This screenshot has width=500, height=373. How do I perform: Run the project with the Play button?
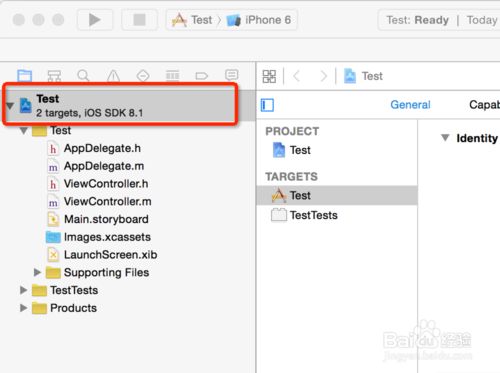(x=95, y=20)
